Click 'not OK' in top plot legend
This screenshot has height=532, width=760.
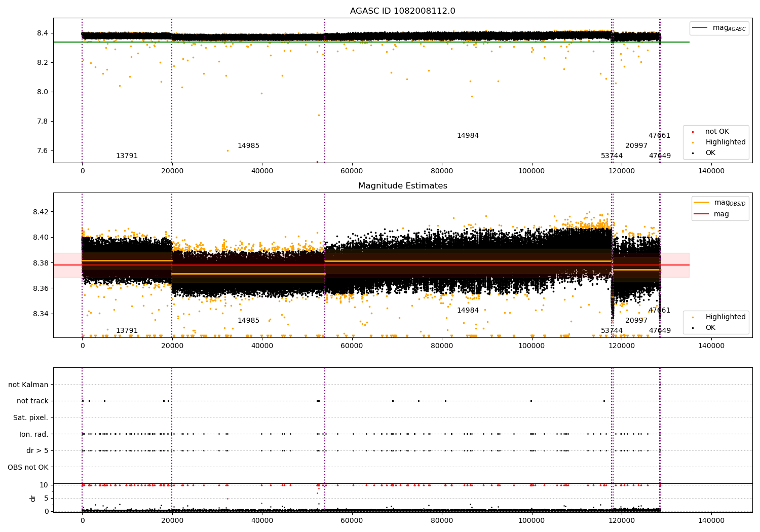point(716,131)
